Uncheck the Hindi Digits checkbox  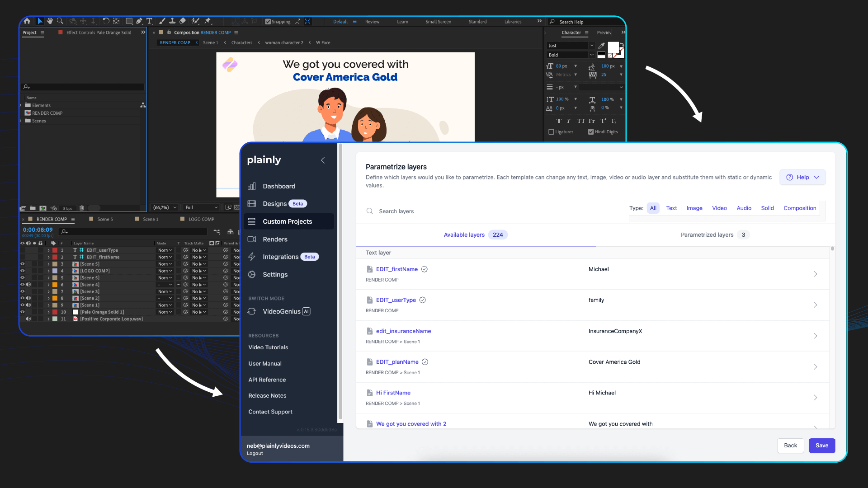(591, 132)
